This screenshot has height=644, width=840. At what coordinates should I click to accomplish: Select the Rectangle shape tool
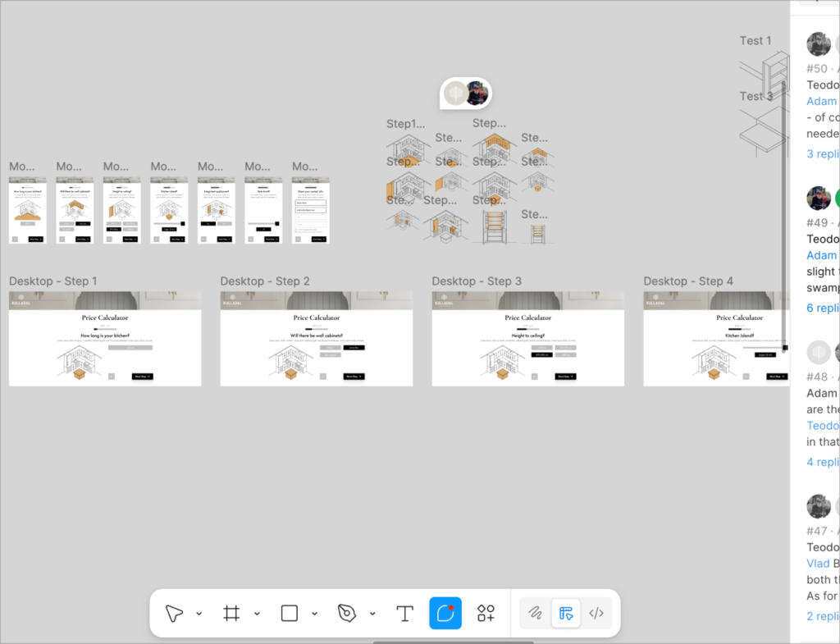pyautogui.click(x=289, y=613)
